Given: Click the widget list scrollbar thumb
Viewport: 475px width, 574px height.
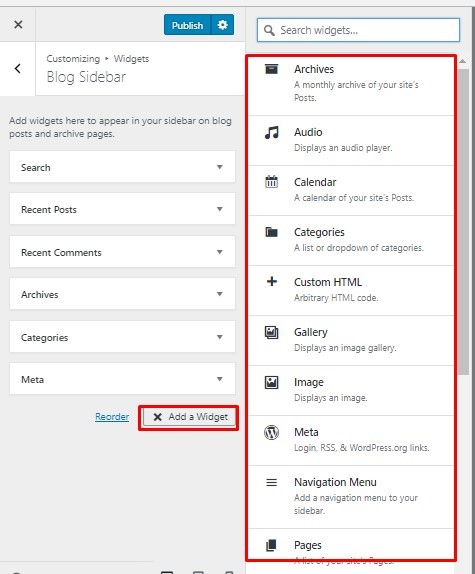Looking at the screenshot, I should coord(464,221).
